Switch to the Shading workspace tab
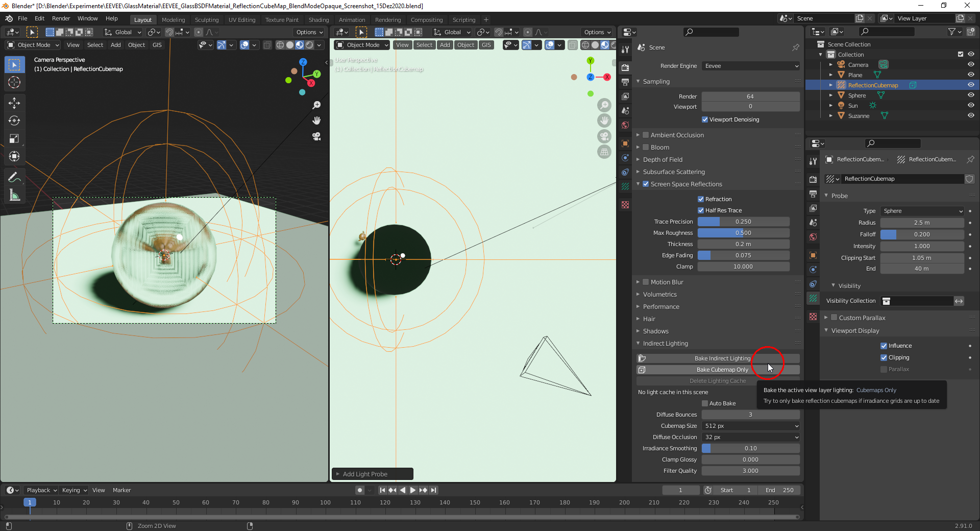Viewport: 980px width, 531px height. click(x=318, y=20)
